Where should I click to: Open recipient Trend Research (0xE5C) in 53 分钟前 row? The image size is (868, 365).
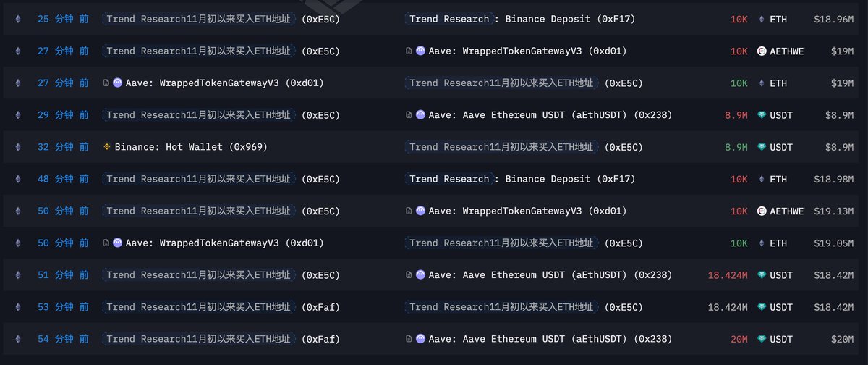point(524,307)
